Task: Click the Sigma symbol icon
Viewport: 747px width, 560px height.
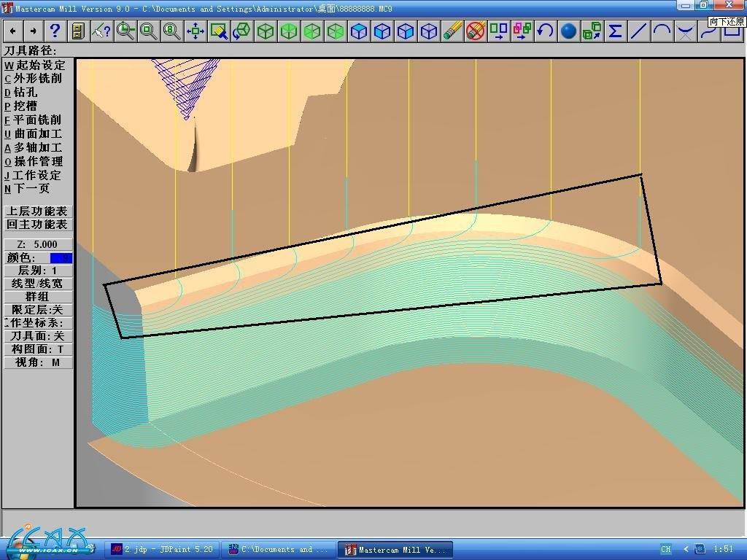Action: [615, 31]
